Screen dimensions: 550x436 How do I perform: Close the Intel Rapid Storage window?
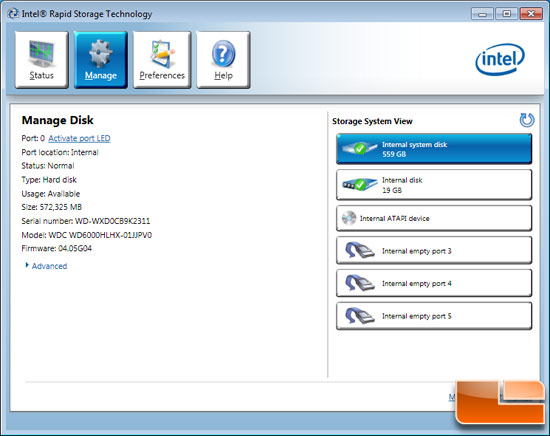click(531, 14)
